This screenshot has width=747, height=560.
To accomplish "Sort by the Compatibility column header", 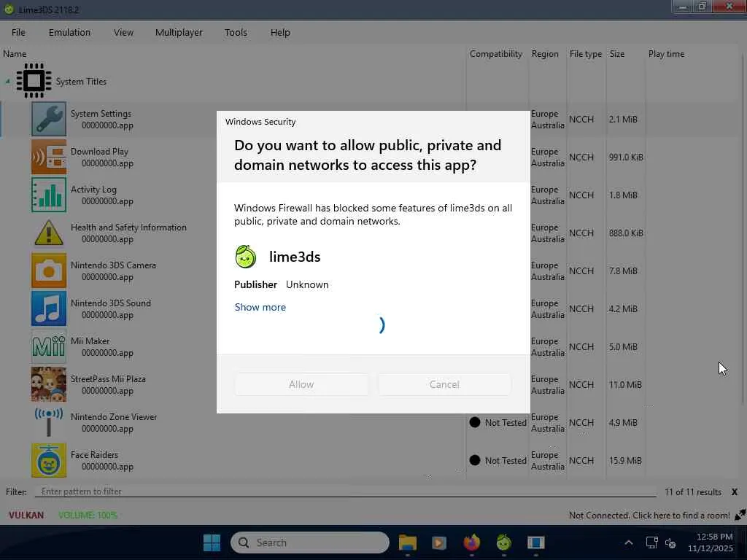I will point(496,54).
